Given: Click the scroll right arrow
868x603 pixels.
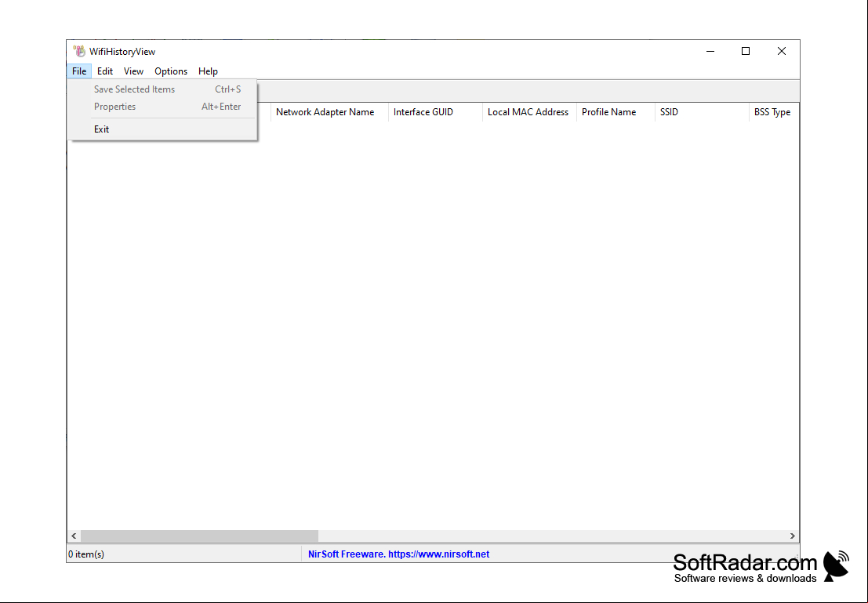Looking at the screenshot, I should (x=792, y=536).
